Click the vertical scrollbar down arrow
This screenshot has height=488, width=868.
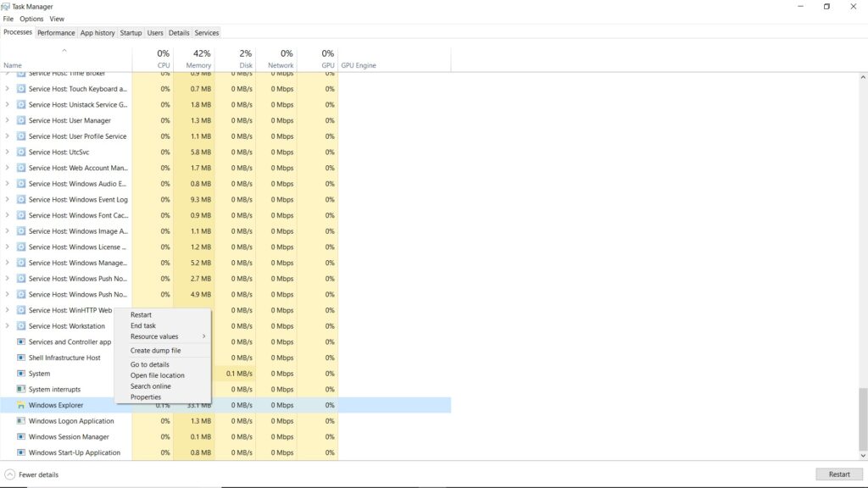point(863,456)
